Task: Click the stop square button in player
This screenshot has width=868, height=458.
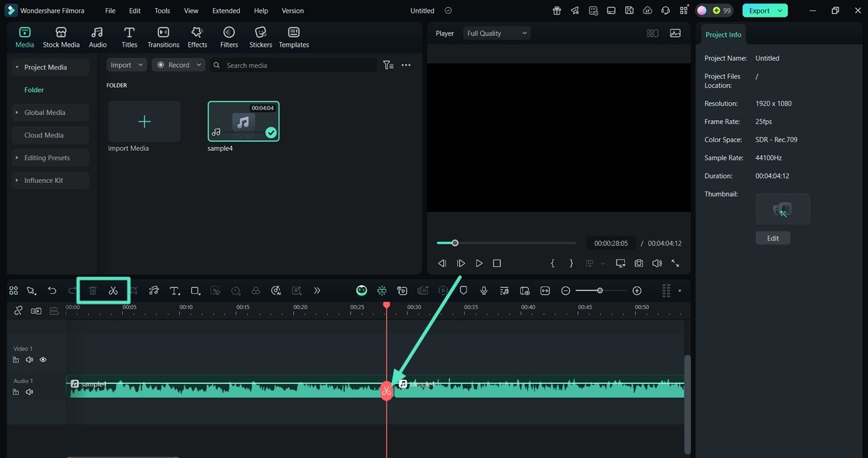Action: [x=497, y=264]
